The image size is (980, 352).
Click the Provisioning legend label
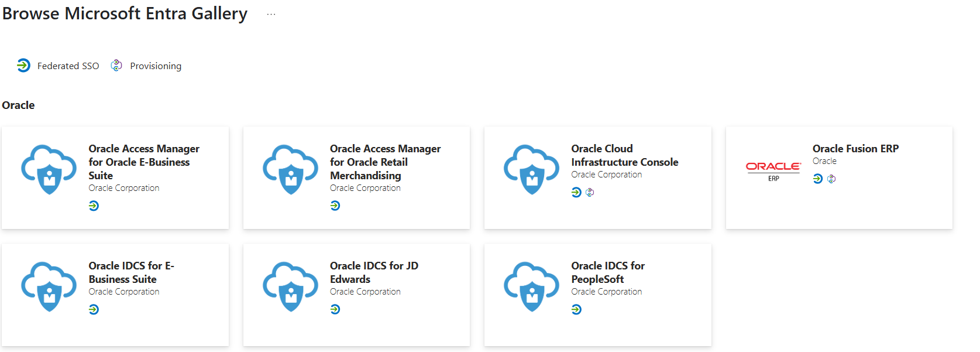tap(156, 66)
